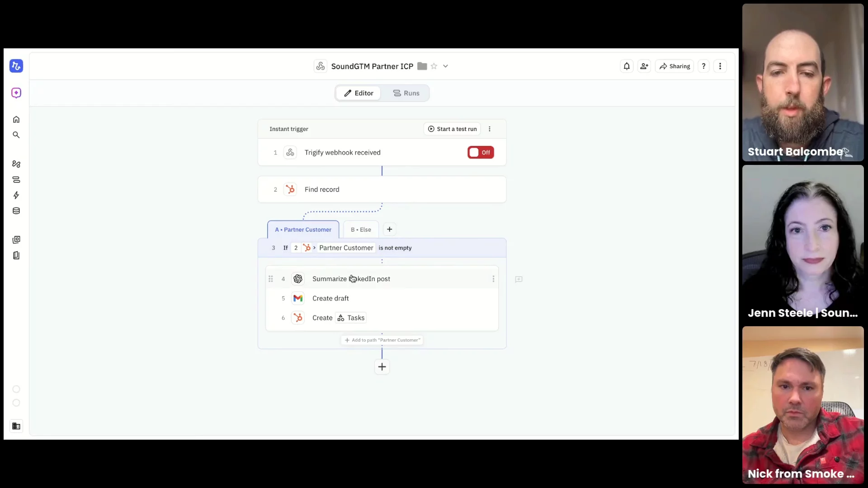Click the lightning bolt sidebar icon
The width and height of the screenshot is (868, 488).
click(16, 195)
